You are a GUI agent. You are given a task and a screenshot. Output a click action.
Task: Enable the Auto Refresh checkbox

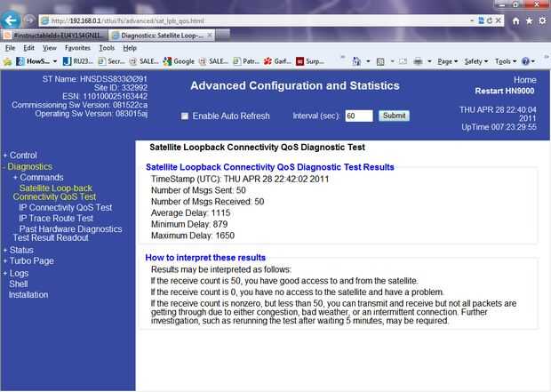click(185, 116)
